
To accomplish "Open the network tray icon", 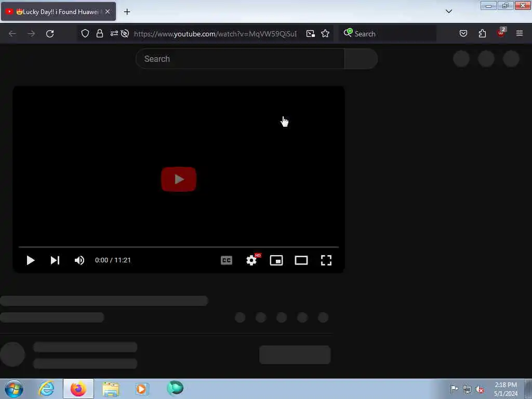I will (x=467, y=389).
